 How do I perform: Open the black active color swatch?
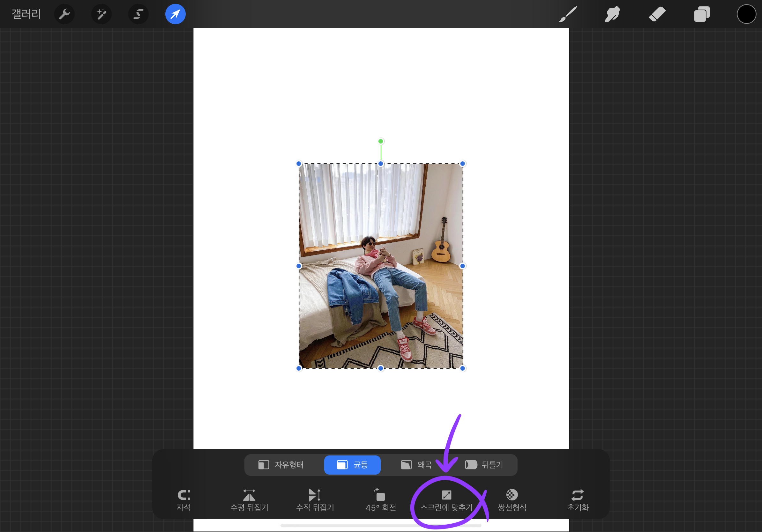click(746, 14)
